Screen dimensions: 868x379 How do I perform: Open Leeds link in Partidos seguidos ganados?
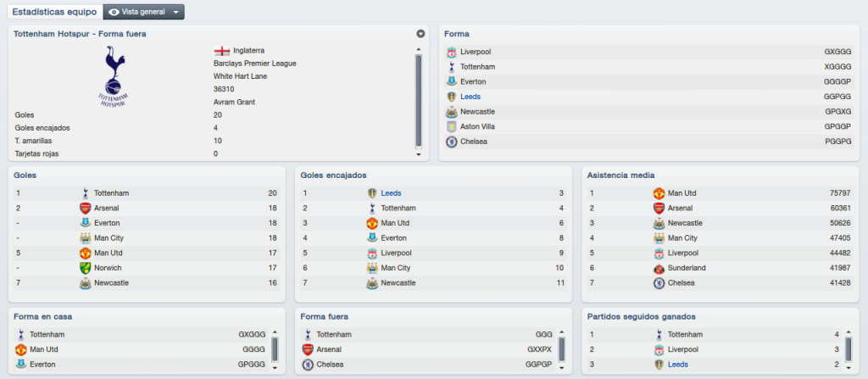(x=678, y=365)
